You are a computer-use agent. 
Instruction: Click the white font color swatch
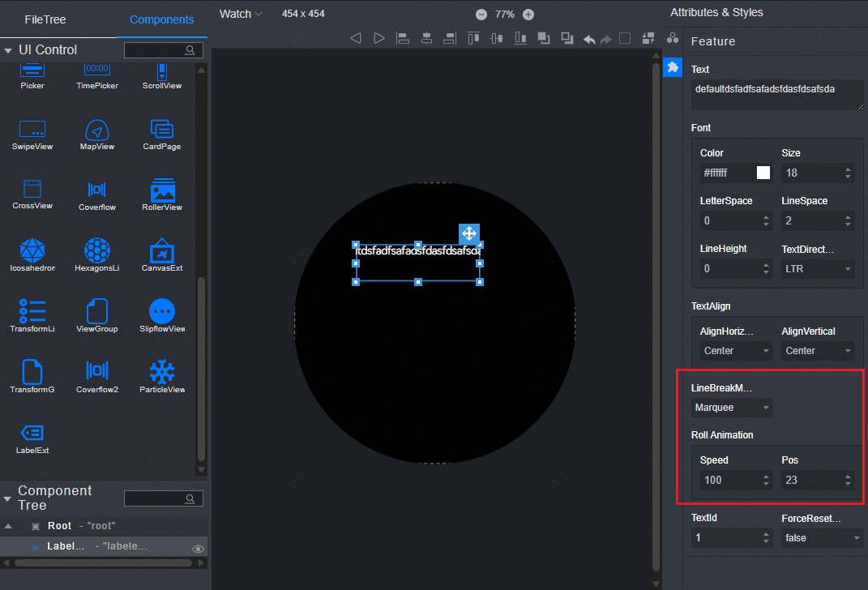[x=763, y=173]
